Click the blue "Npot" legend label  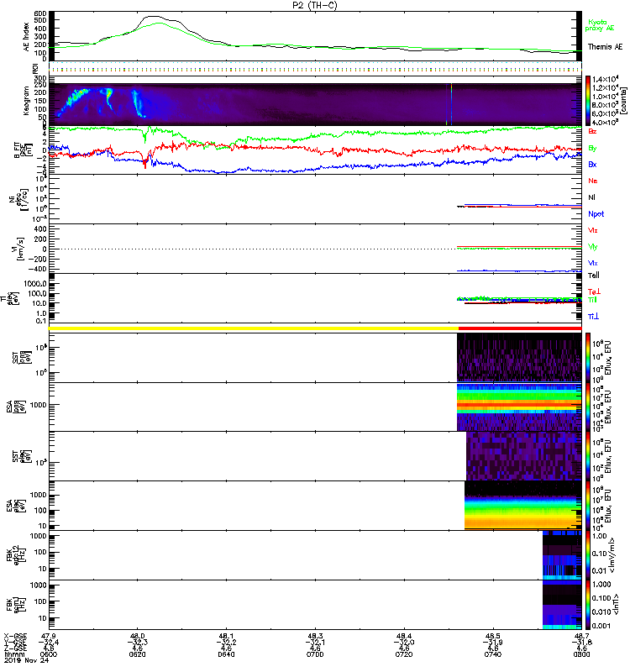[596, 214]
